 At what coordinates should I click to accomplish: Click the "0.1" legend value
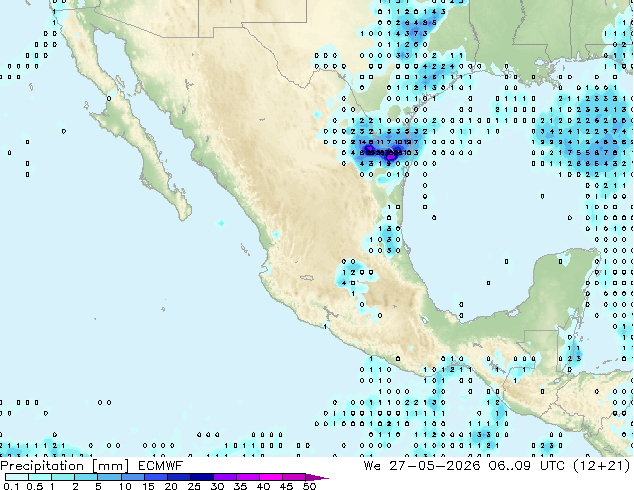pos(11,486)
